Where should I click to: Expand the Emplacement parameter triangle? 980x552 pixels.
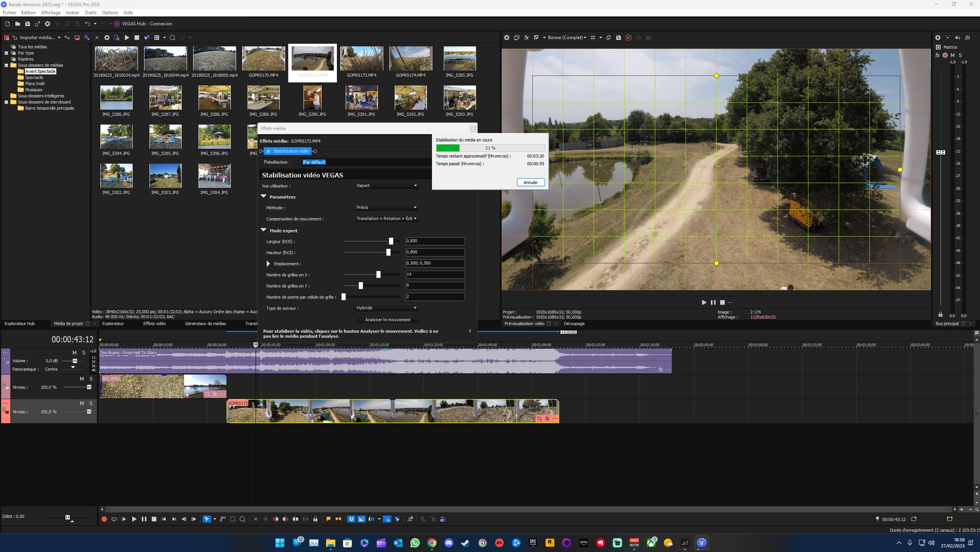click(268, 264)
